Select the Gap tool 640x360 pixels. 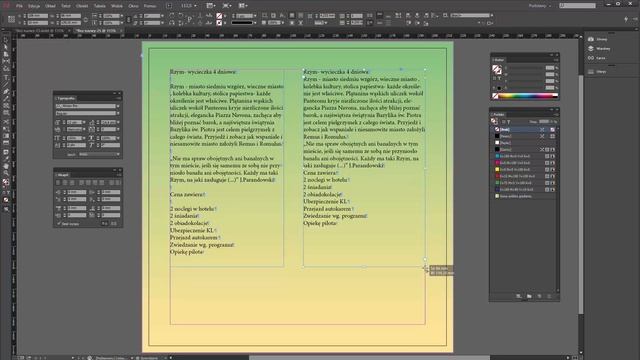click(x=6, y=61)
